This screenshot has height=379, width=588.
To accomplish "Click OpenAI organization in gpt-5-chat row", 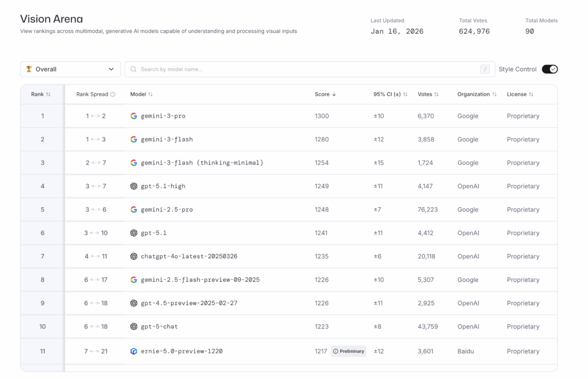I will point(468,327).
